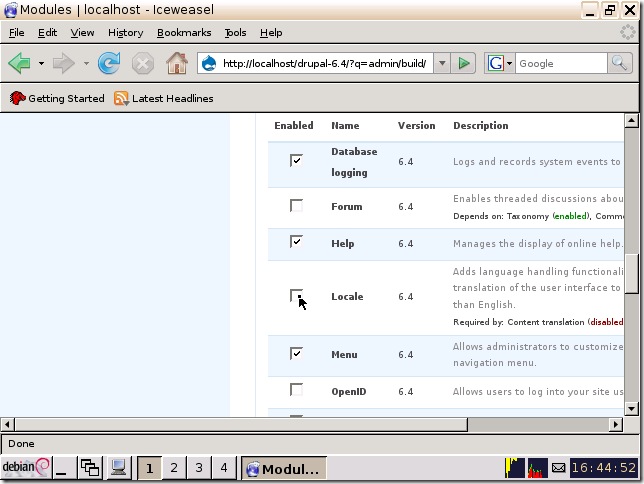Image resolution: width=644 pixels, height=484 pixels.
Task: Click the yellow CPU monitor graph
Action: (x=515, y=468)
